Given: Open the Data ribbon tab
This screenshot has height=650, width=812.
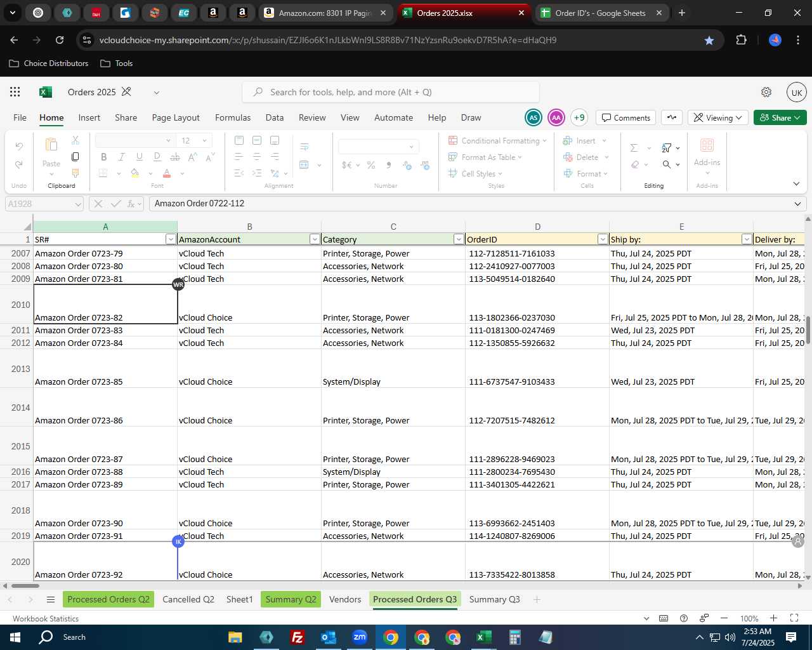Looking at the screenshot, I should click(x=275, y=117).
